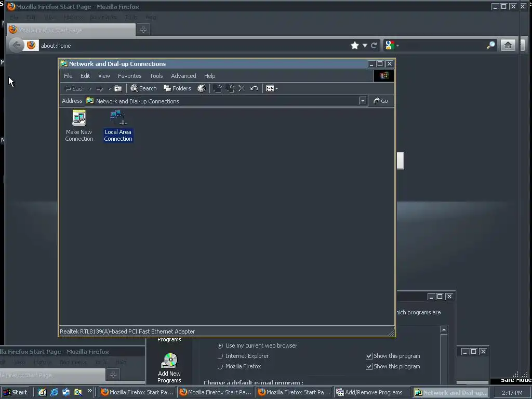Open the Favorites menu
Viewport: 532px width, 399px height.
click(x=129, y=76)
